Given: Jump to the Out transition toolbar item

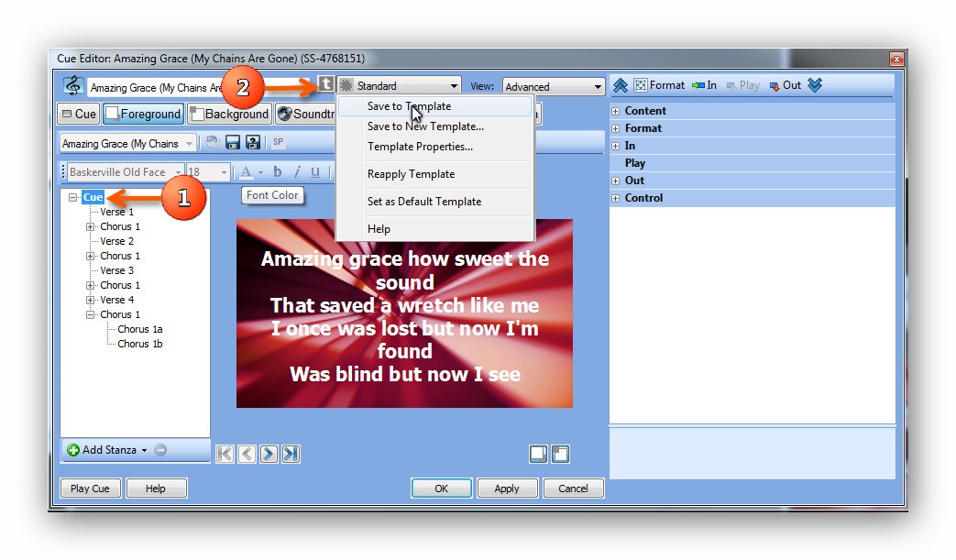Looking at the screenshot, I should coord(786,85).
